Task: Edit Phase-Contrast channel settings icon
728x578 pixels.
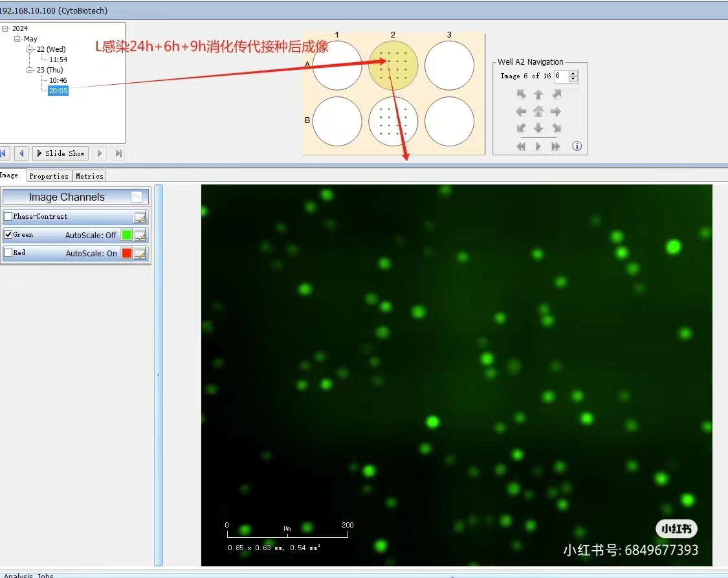Action: pyautogui.click(x=140, y=217)
